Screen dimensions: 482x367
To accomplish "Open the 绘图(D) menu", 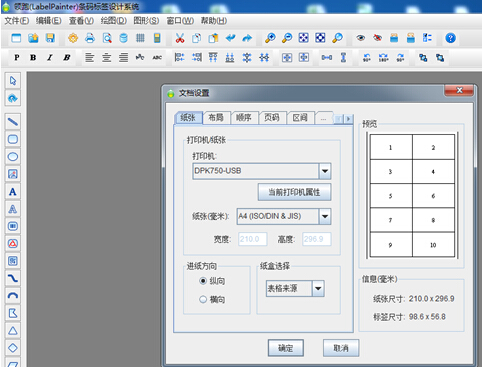I will (114, 21).
